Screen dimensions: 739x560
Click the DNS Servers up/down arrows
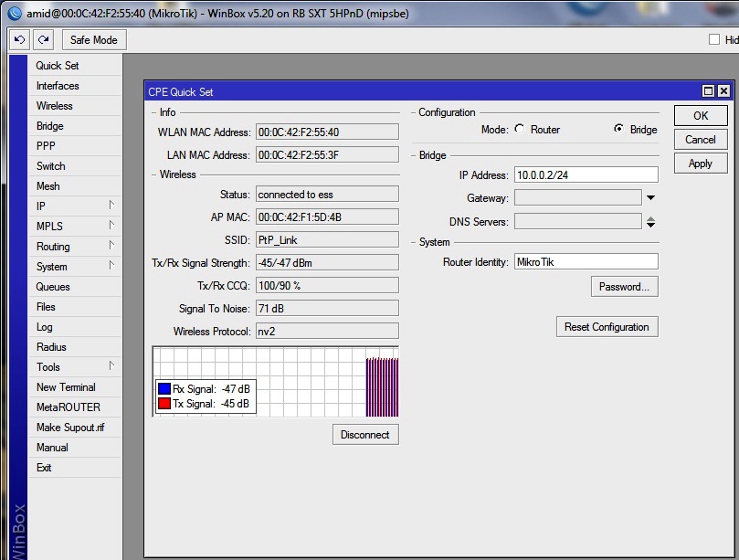pos(650,221)
